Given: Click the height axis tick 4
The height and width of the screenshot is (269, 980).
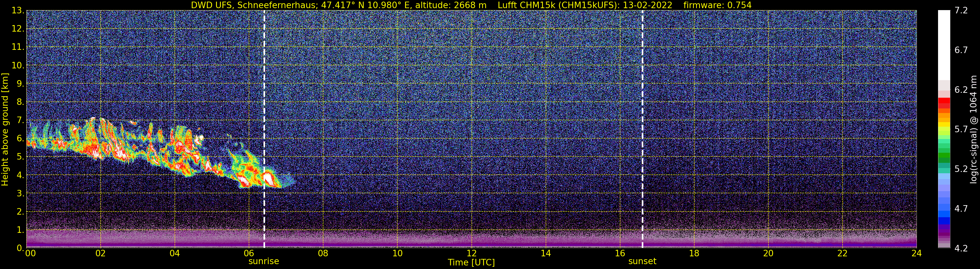Looking at the screenshot, I should click(20, 175).
